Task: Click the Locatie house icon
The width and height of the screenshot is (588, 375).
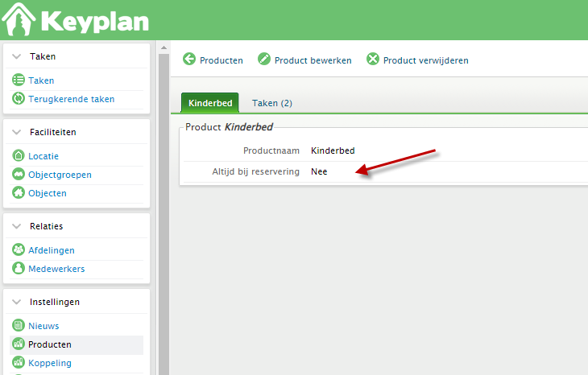Action: tap(19, 155)
